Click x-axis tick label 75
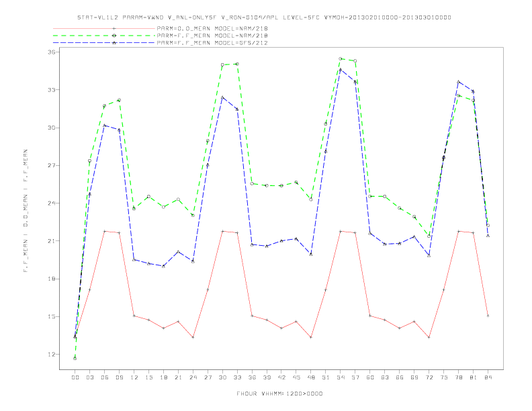The height and width of the screenshot is (411, 532). click(444, 377)
